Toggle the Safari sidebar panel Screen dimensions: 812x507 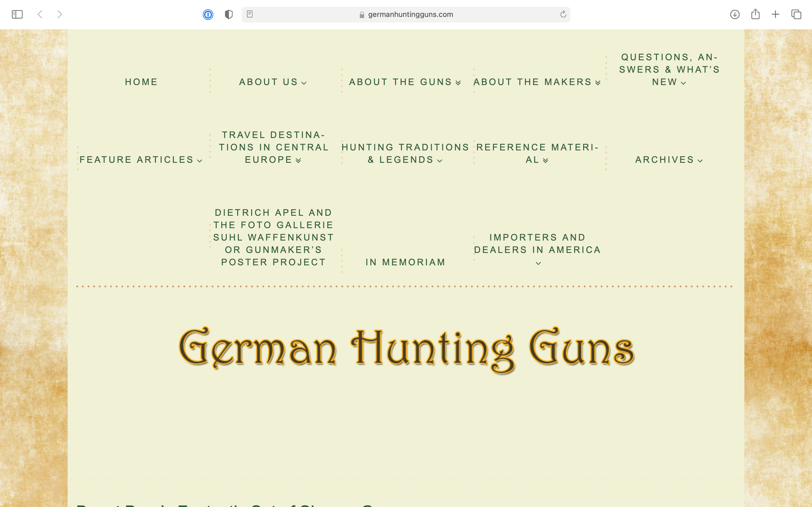(17, 14)
